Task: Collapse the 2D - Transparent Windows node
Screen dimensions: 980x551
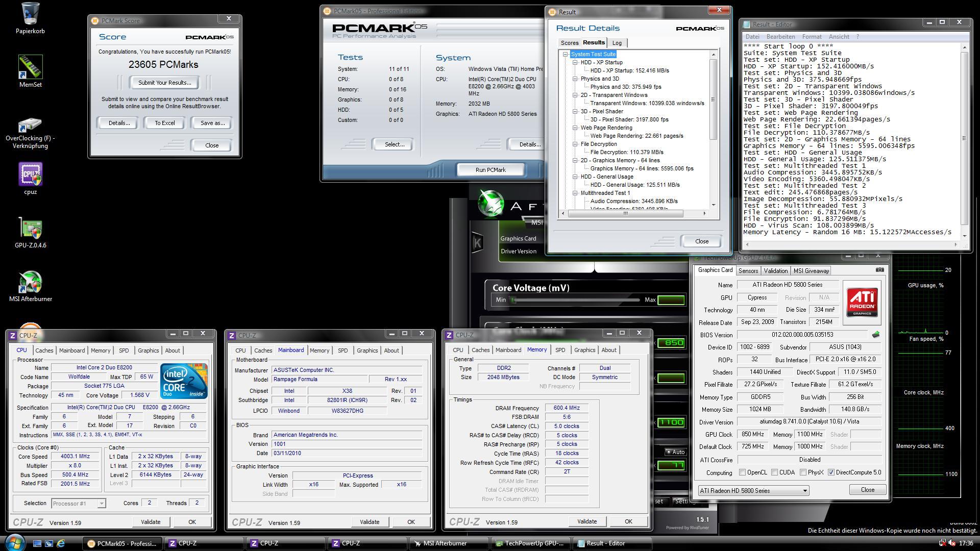Action: point(575,95)
